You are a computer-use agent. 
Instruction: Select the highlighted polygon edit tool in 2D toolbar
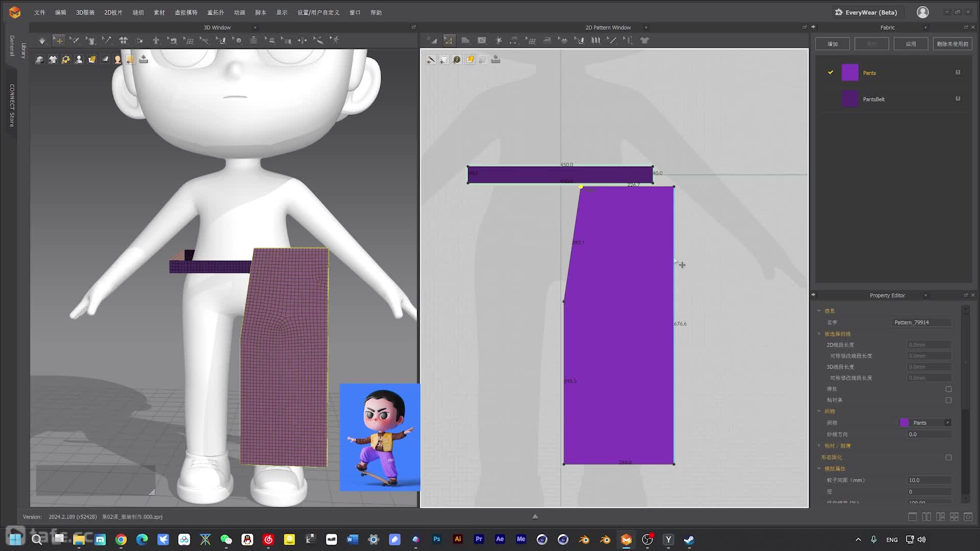point(449,40)
